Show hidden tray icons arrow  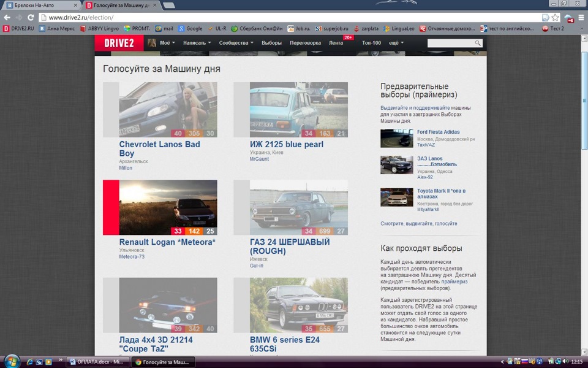tap(503, 362)
